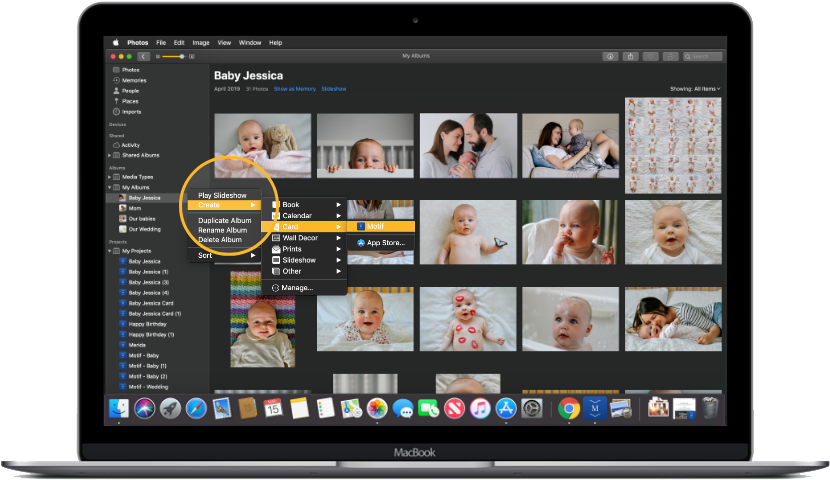The height and width of the screenshot is (480, 830).
Task: Open Safari compass icon in Dock
Action: (x=196, y=409)
